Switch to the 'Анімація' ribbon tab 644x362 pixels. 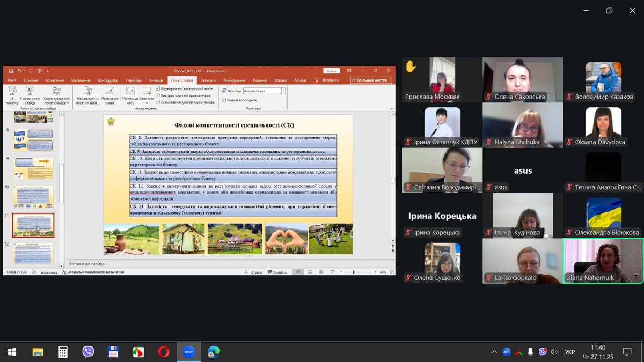point(156,80)
